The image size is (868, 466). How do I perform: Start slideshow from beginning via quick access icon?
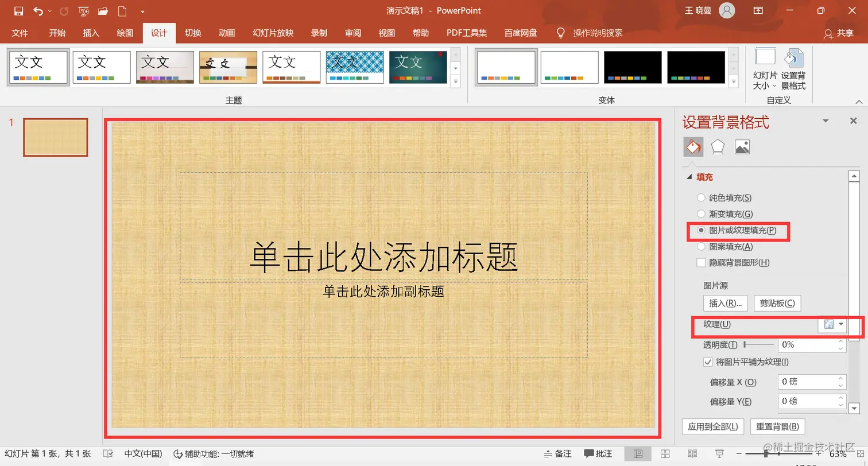(x=84, y=11)
